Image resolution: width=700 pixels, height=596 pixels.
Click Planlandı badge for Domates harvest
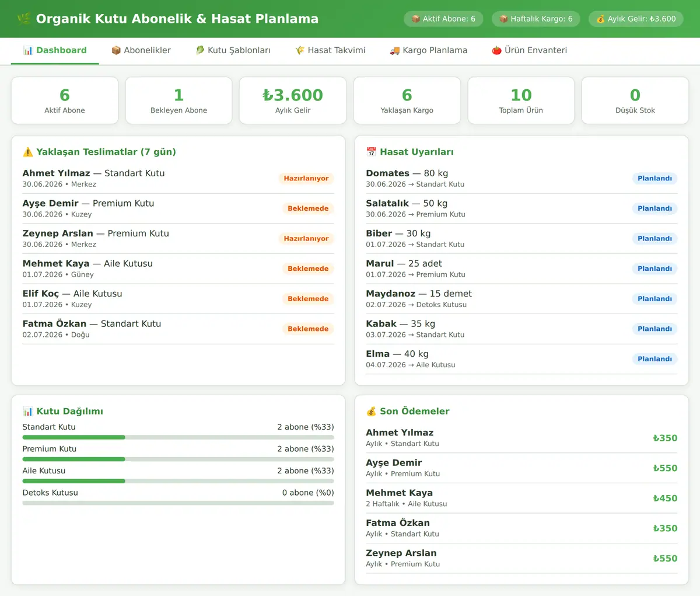[x=654, y=179]
